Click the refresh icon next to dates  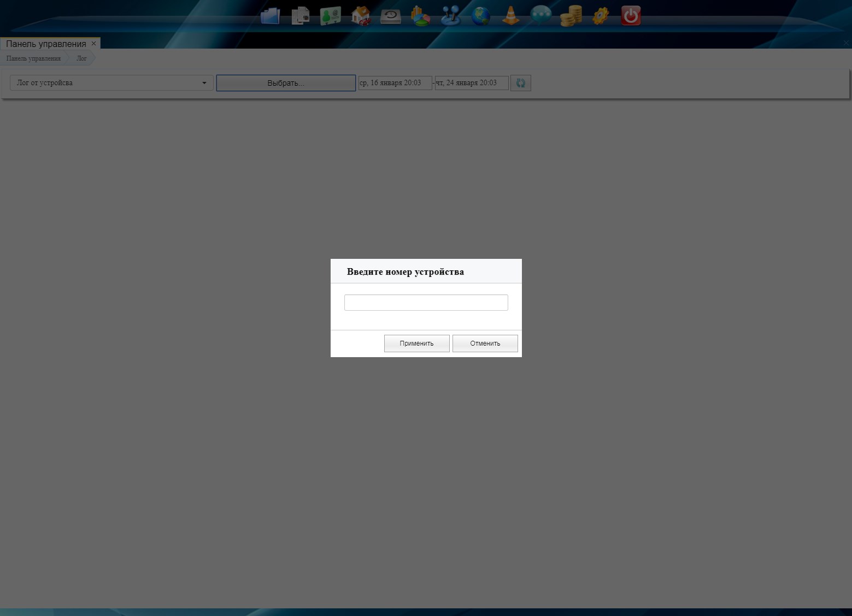(520, 83)
